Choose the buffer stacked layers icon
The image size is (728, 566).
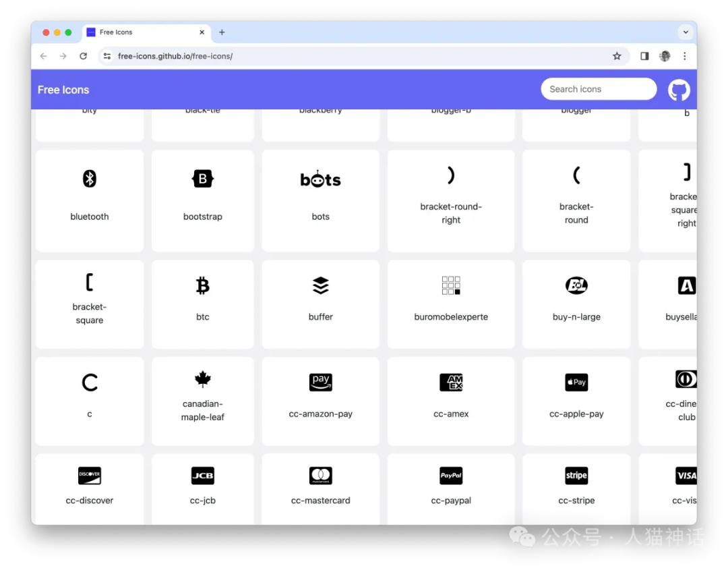click(320, 285)
